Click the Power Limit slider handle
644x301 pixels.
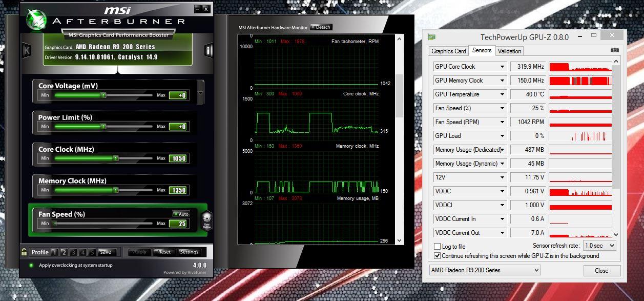coord(103,127)
